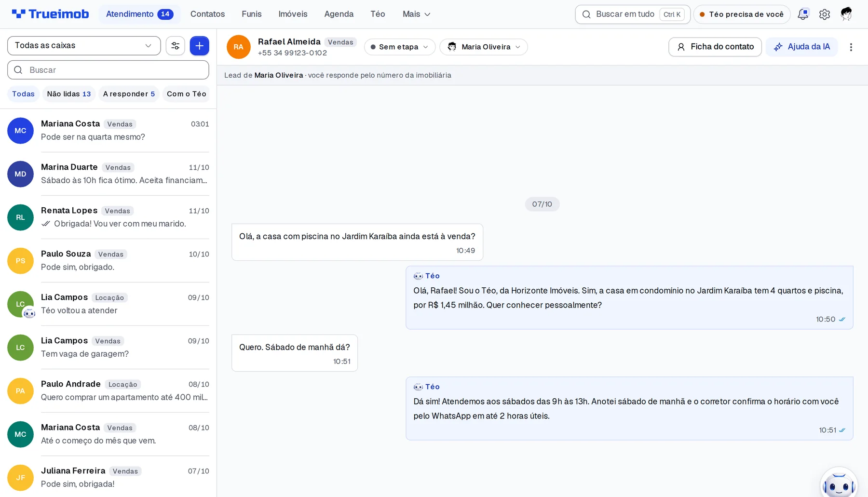The width and height of the screenshot is (868, 497).
Task: Open the three-dot more options menu
Action: [x=851, y=47]
